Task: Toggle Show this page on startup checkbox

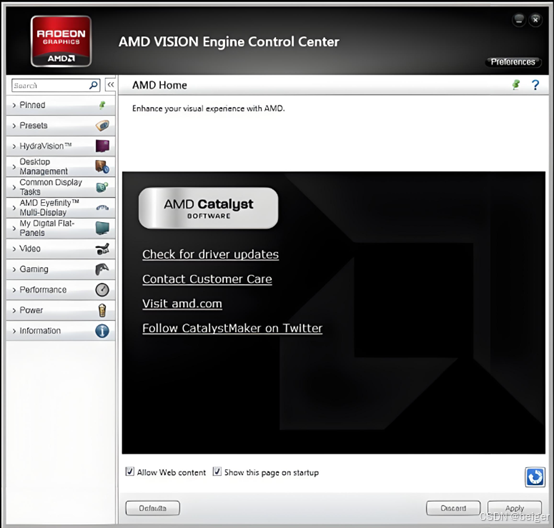Action: coord(217,472)
